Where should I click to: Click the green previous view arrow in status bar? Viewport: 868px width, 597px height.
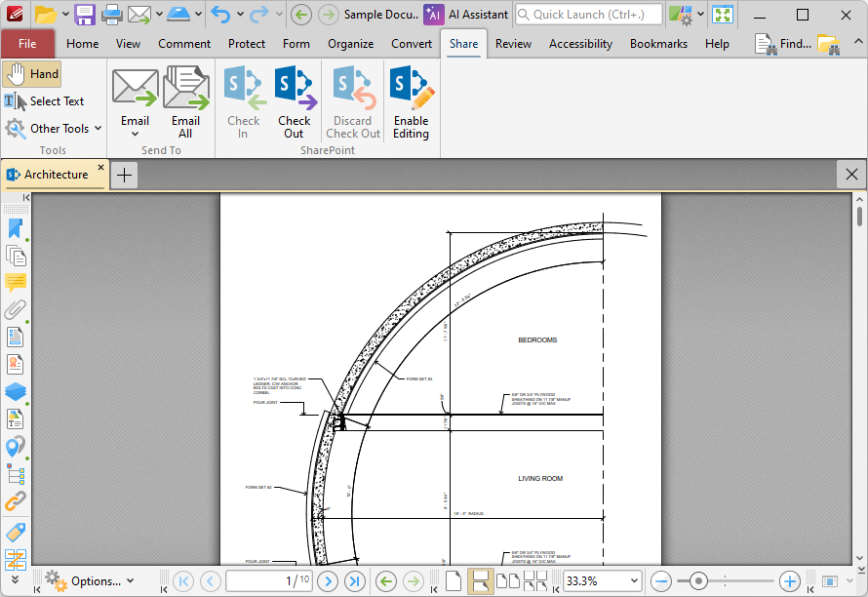pos(386,581)
